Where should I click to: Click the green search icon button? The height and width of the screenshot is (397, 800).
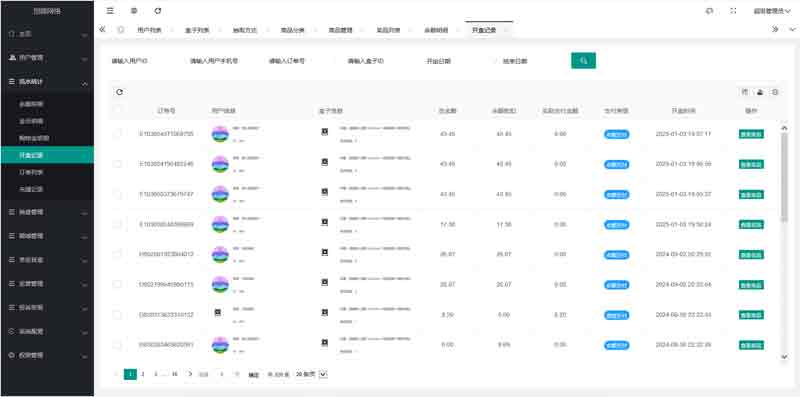[x=583, y=61]
